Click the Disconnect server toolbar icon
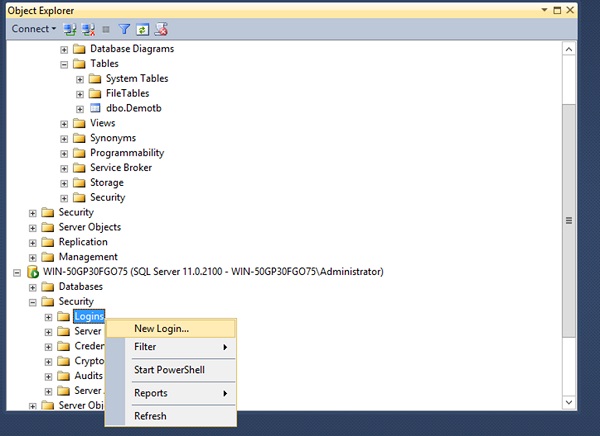Screen dimensions: 600x436 click(87, 29)
